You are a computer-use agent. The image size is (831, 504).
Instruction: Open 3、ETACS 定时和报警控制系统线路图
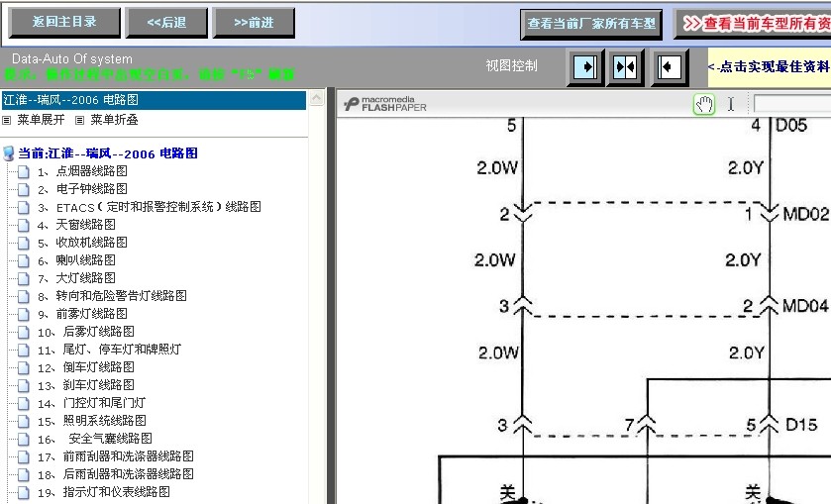pyautogui.click(x=149, y=207)
